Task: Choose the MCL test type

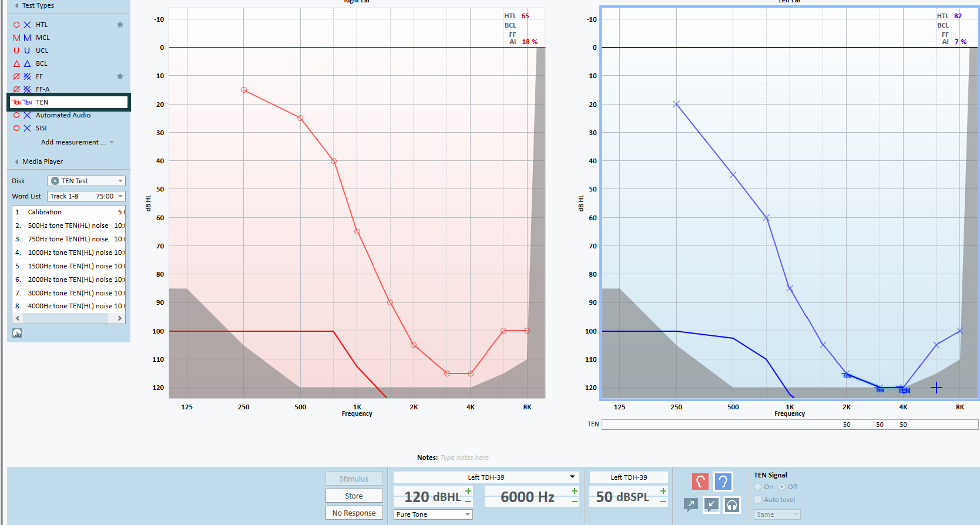Action: [x=42, y=38]
